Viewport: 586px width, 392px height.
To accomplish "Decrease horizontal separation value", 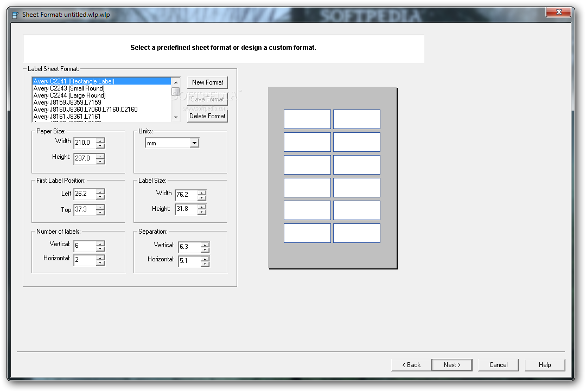I will click(205, 264).
